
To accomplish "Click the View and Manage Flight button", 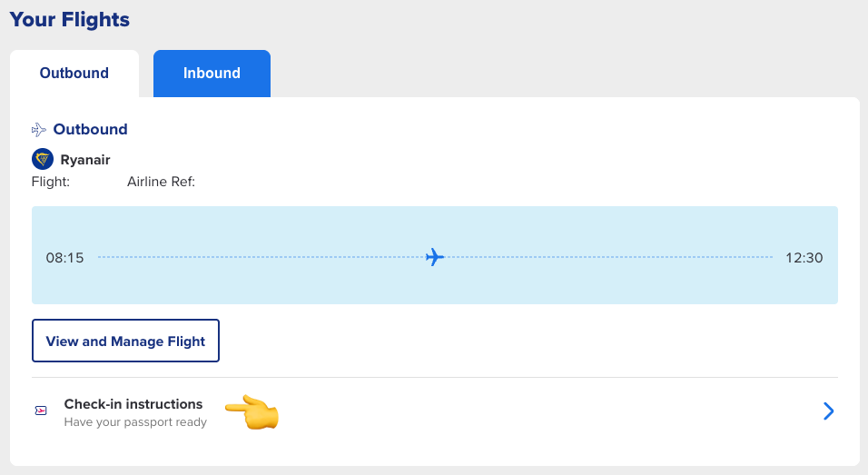I will (x=125, y=341).
